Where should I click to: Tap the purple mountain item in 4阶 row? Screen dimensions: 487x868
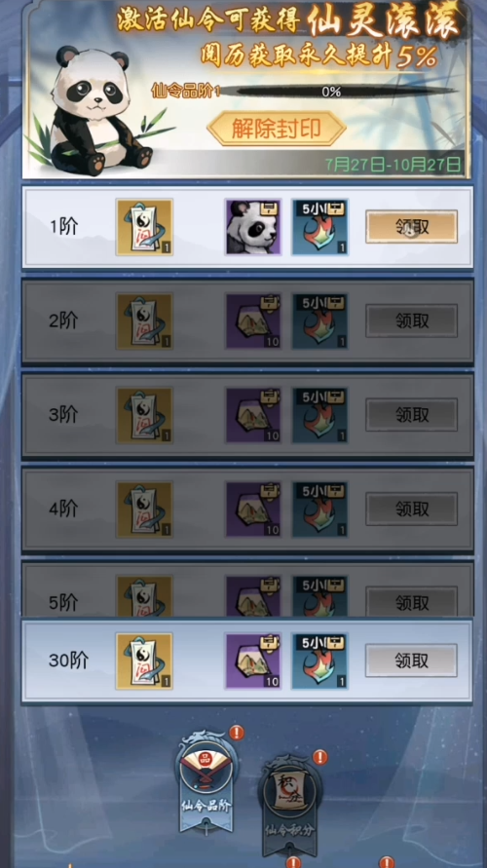(253, 509)
